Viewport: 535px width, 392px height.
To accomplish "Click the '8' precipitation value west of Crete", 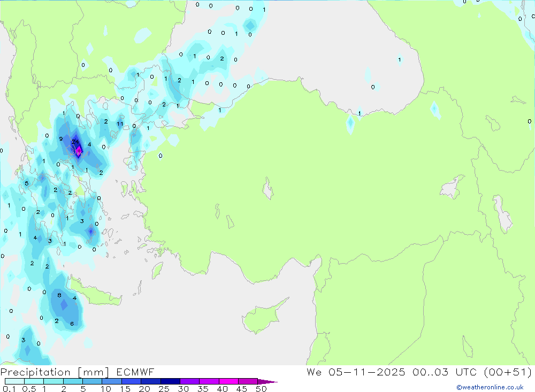I will point(59,295).
